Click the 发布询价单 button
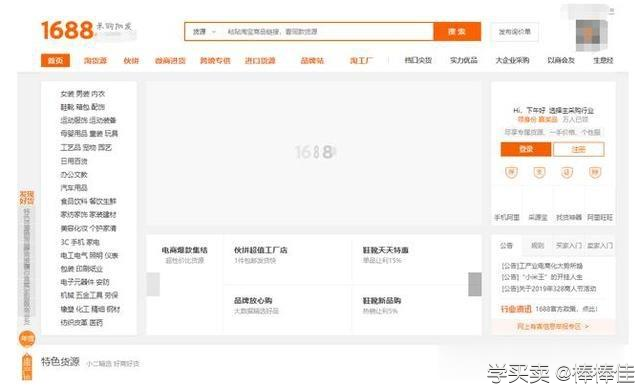The height and width of the screenshot is (389, 640). (x=515, y=31)
